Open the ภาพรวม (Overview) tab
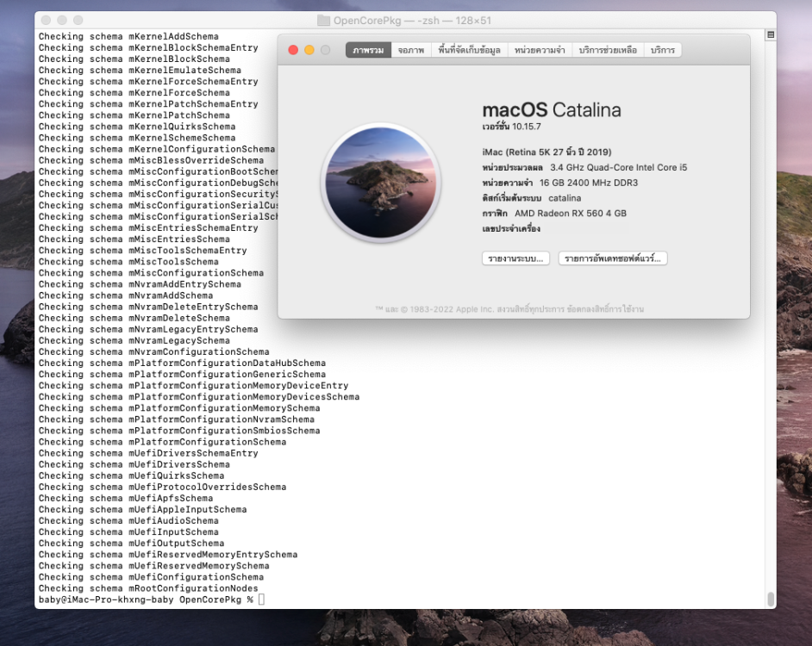The height and width of the screenshot is (646, 812). coord(368,50)
